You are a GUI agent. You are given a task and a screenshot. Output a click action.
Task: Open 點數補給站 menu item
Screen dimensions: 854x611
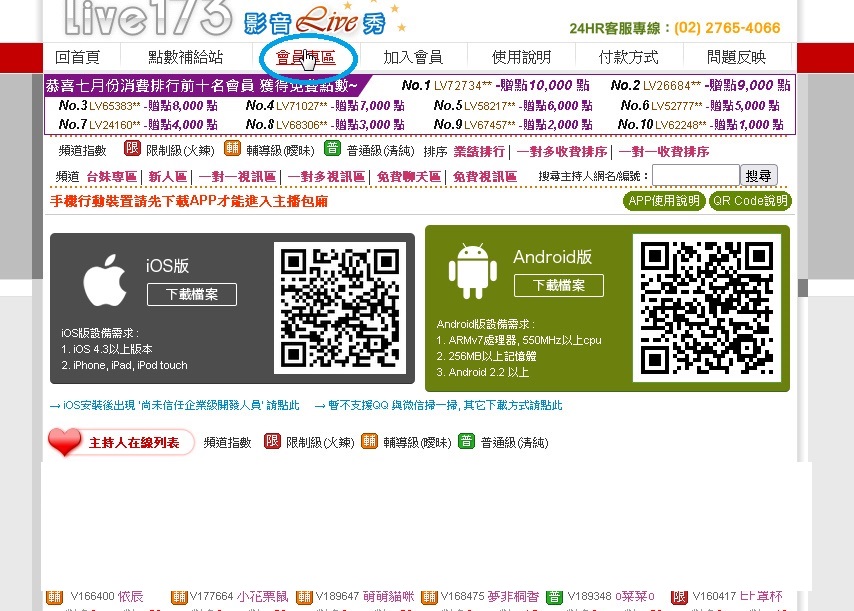[x=186, y=57]
